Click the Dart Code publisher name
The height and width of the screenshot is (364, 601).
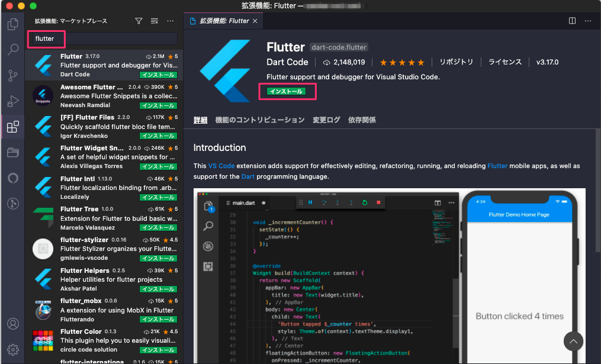click(287, 62)
